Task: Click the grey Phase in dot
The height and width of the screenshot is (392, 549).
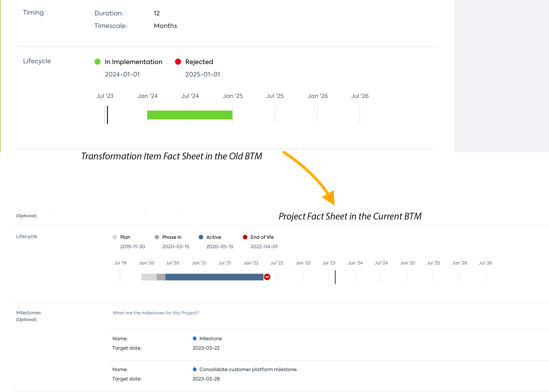Action: (x=157, y=237)
